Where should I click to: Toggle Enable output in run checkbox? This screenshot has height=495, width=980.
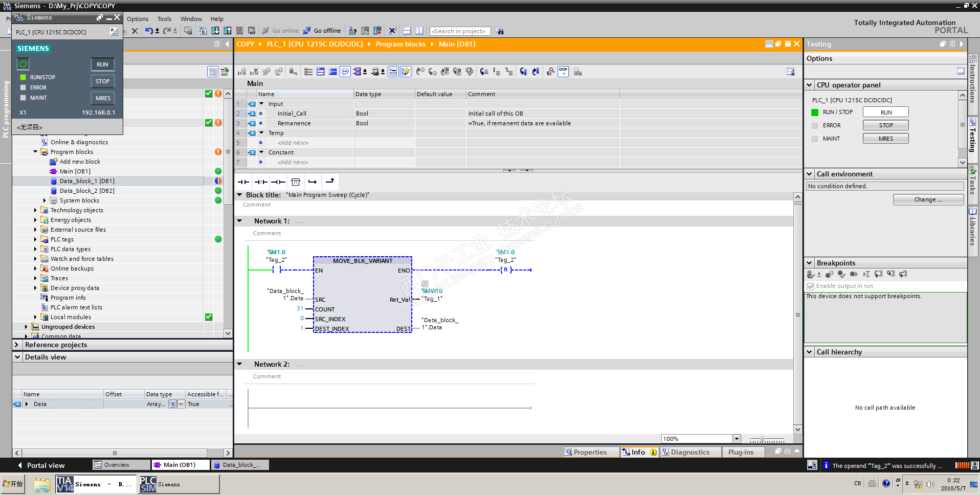(810, 286)
